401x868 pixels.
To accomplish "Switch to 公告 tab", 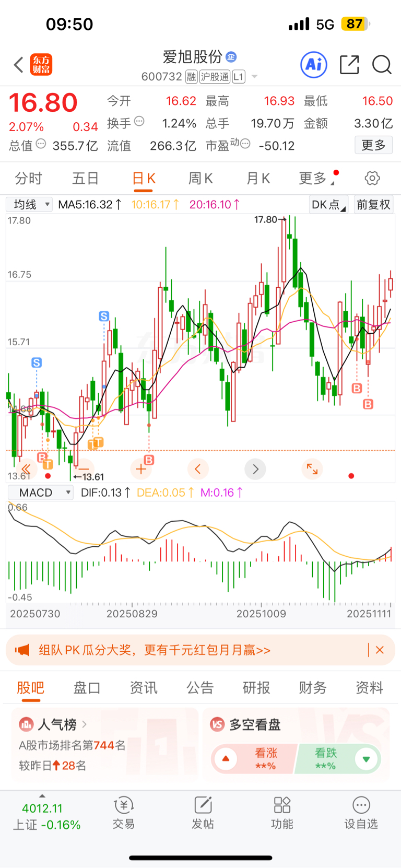I will (x=200, y=688).
